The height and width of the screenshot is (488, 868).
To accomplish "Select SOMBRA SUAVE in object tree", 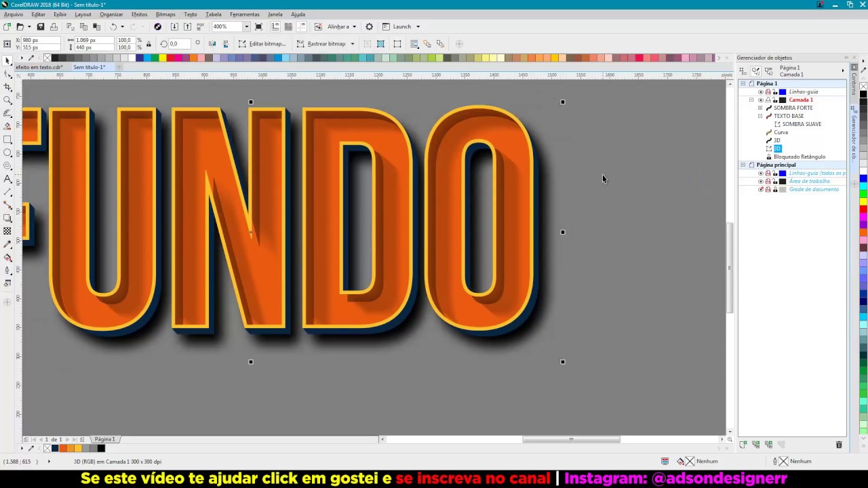I will click(x=802, y=124).
